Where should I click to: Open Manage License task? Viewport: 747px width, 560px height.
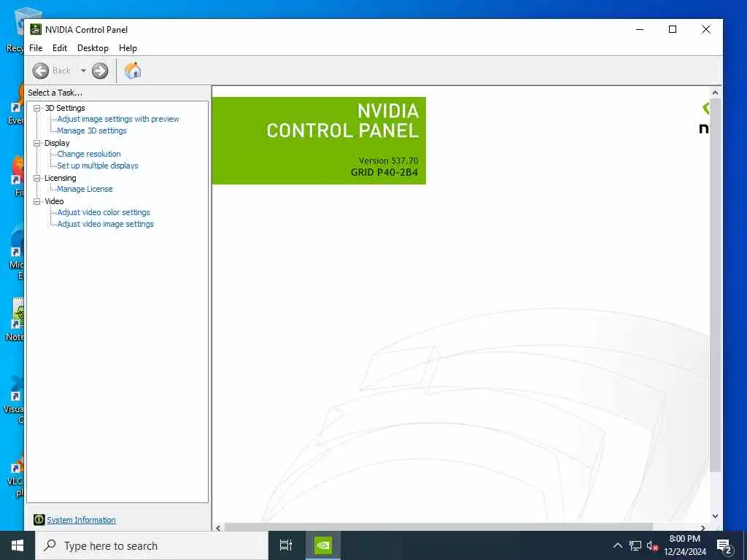(x=85, y=189)
